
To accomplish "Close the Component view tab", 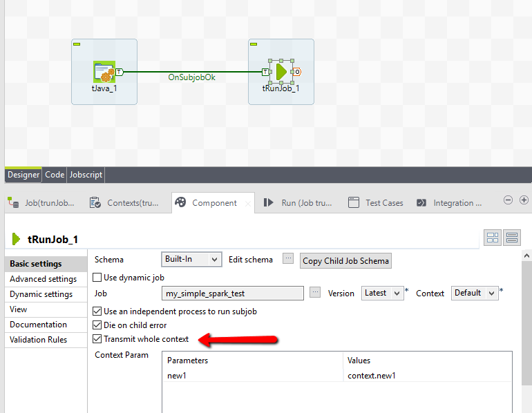I will point(248,204).
